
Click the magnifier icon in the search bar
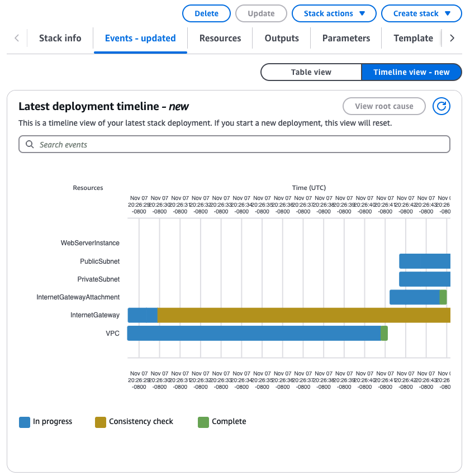pos(30,144)
